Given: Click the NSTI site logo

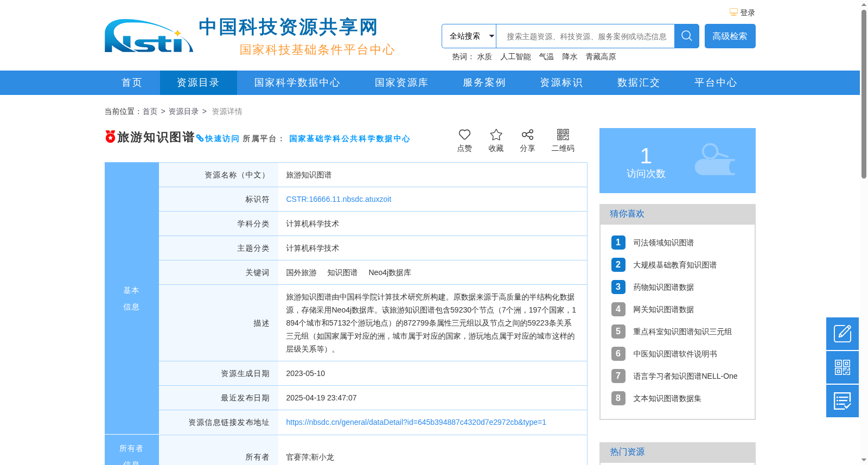Looking at the screenshot, I should (x=149, y=36).
